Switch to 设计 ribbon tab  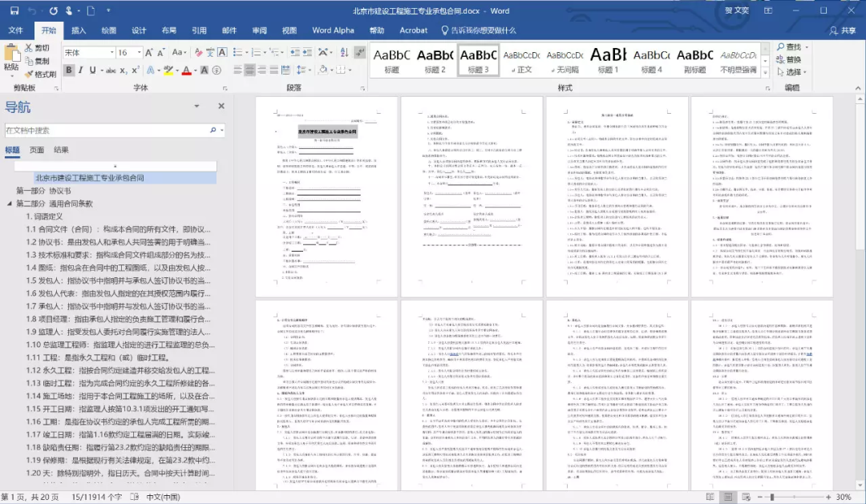(139, 30)
